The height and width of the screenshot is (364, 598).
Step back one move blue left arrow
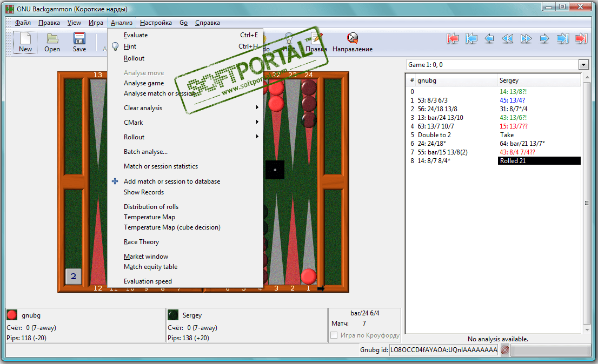489,38
